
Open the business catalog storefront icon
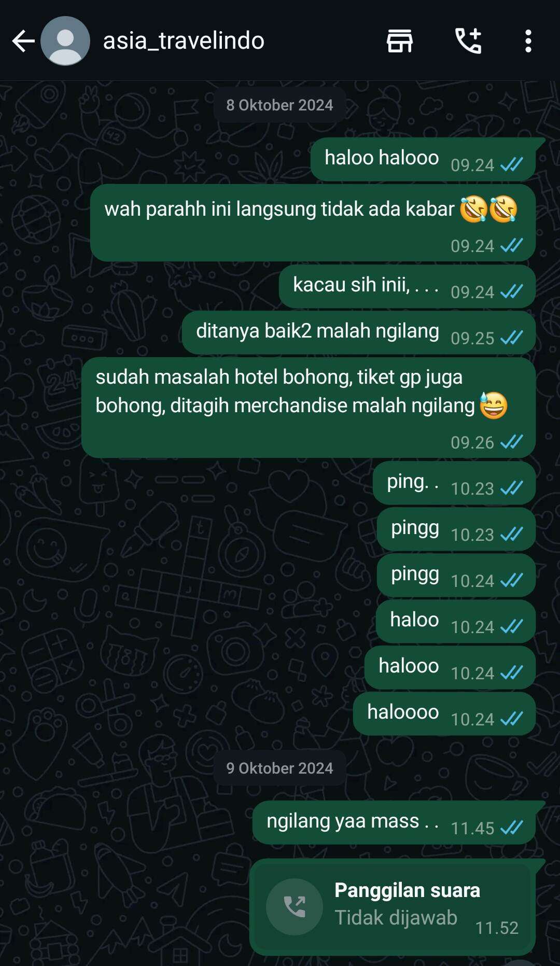400,41
